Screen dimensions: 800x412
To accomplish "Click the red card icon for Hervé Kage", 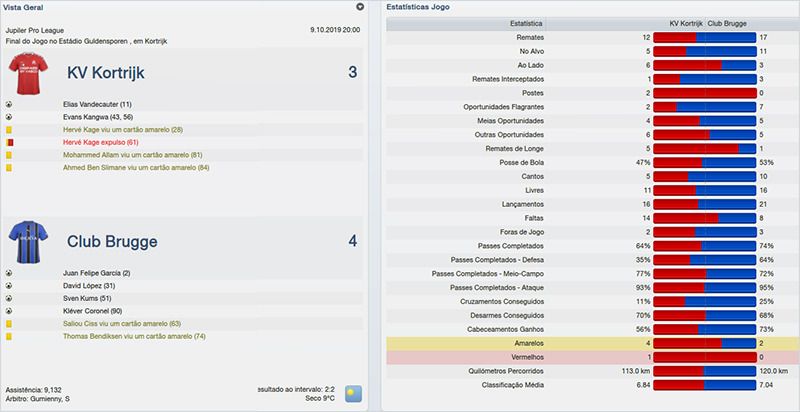I will point(9,143).
